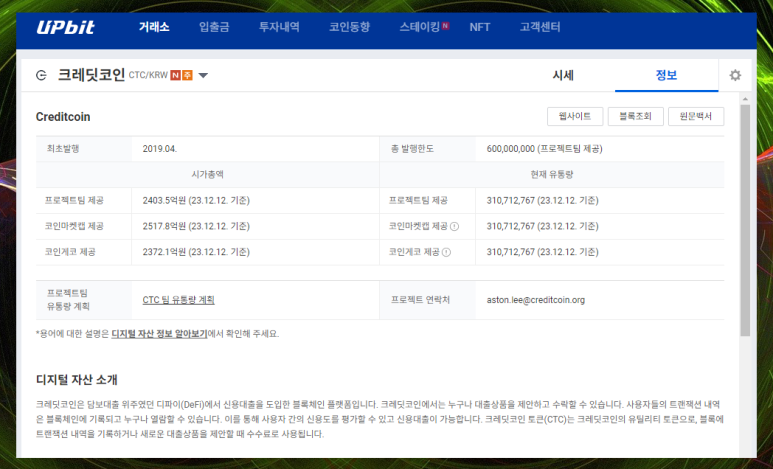
Task: Click the 원문백서 button
Action: point(696,116)
